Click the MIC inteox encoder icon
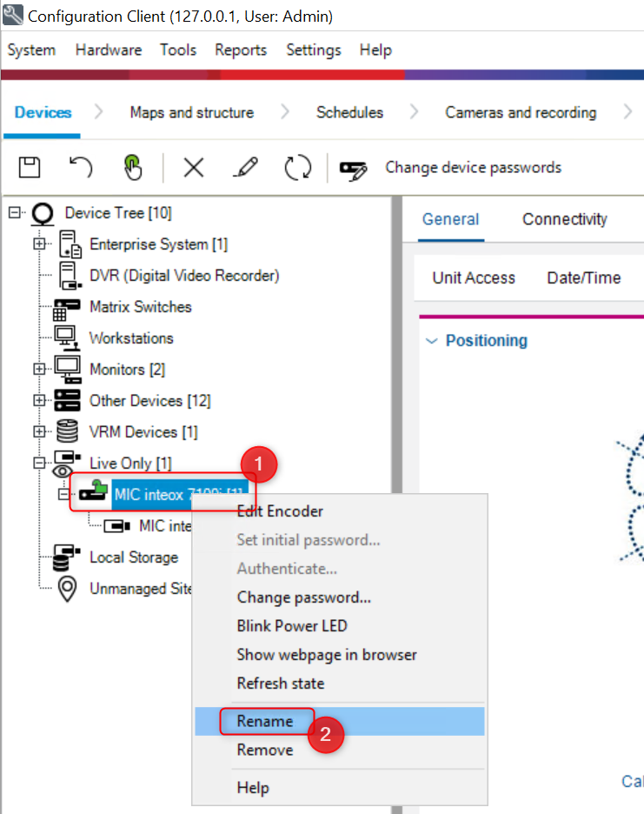This screenshot has width=644, height=814. (93, 490)
